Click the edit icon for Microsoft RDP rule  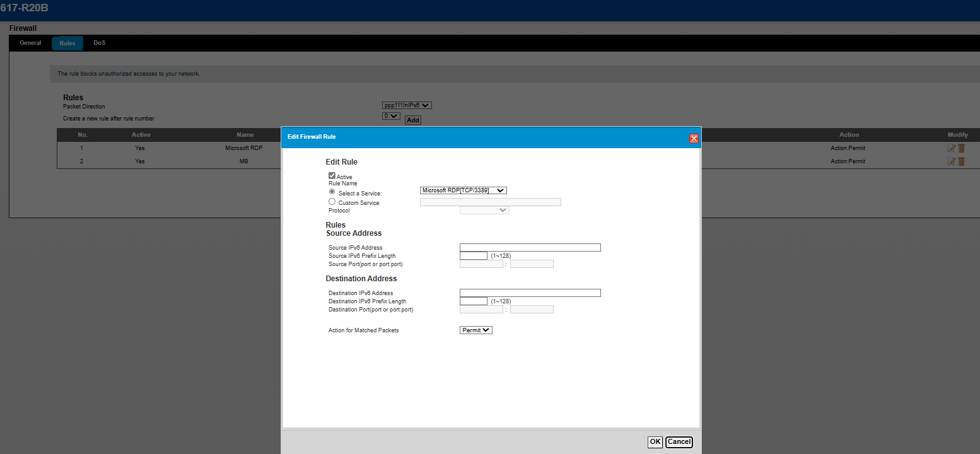click(x=952, y=148)
